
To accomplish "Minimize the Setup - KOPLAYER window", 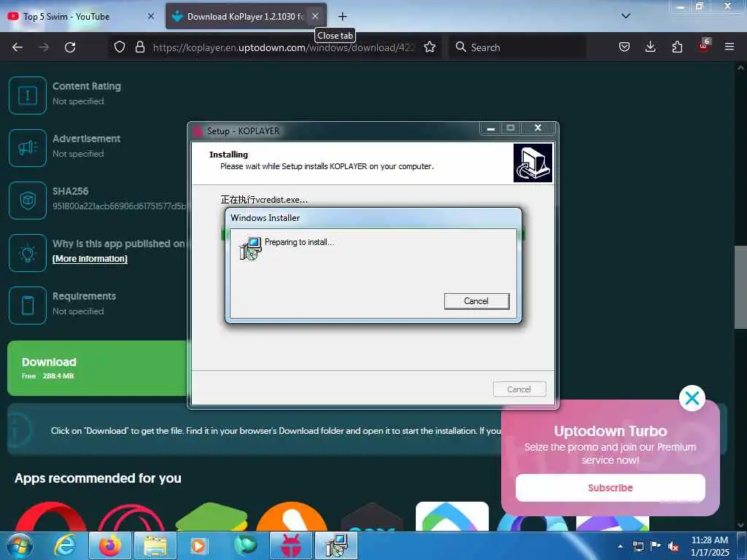I will (x=491, y=128).
